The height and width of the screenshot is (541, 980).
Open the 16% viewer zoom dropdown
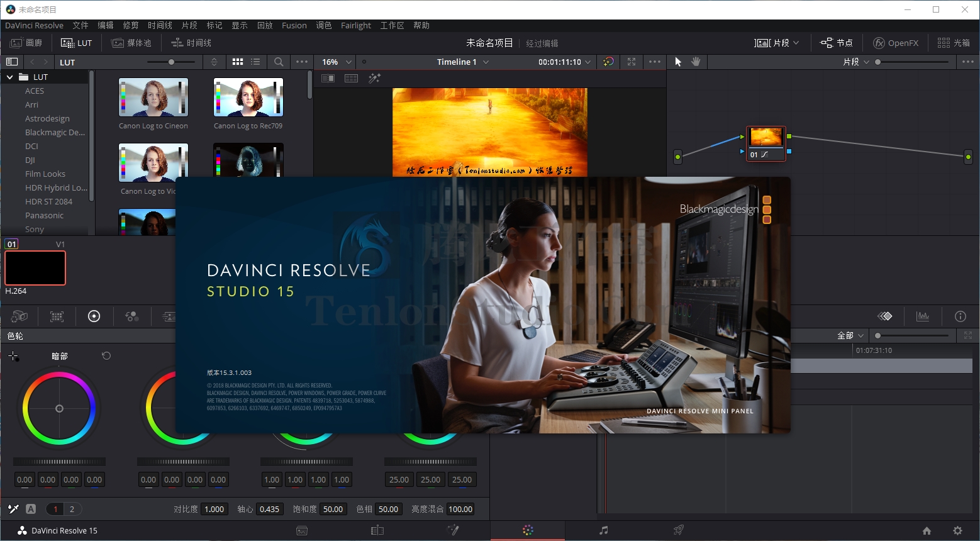pyautogui.click(x=337, y=62)
